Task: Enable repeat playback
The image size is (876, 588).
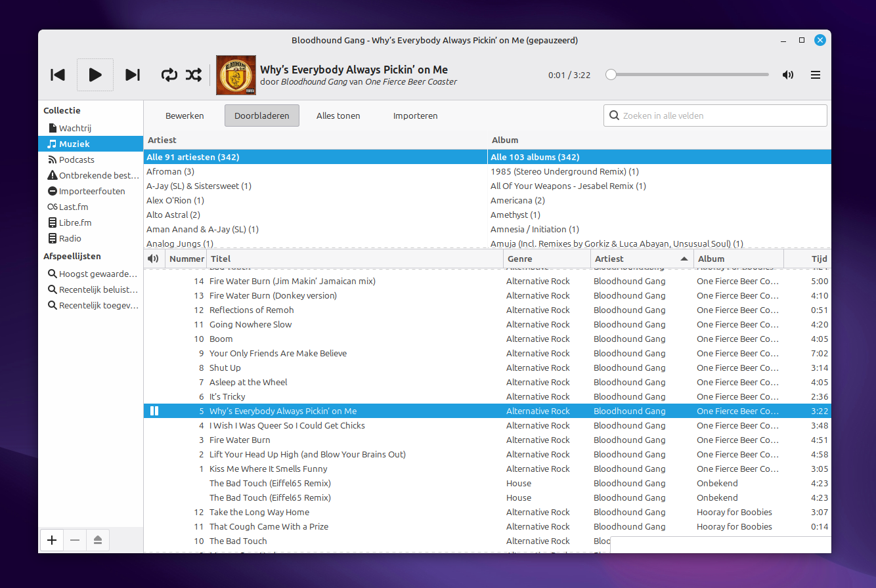Action: (x=169, y=75)
